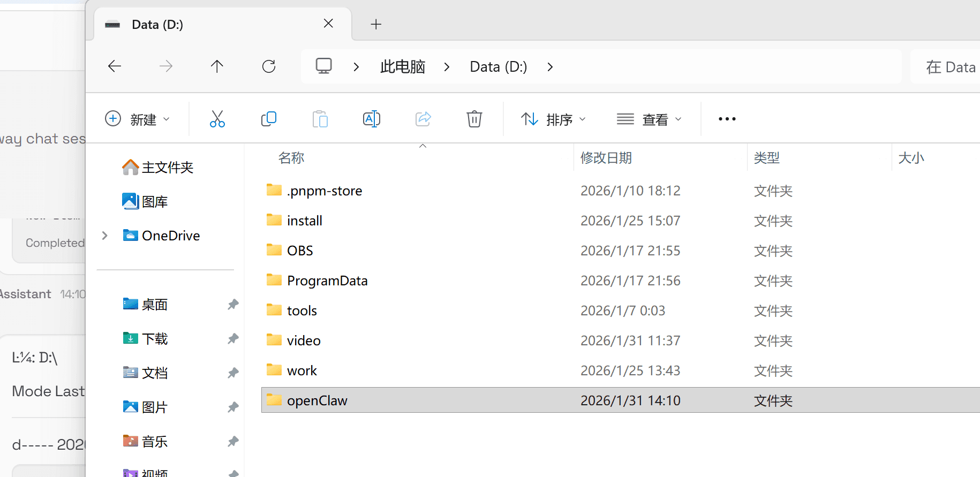Open the 新建 dropdown menu
The height and width of the screenshot is (477, 980).
137,119
